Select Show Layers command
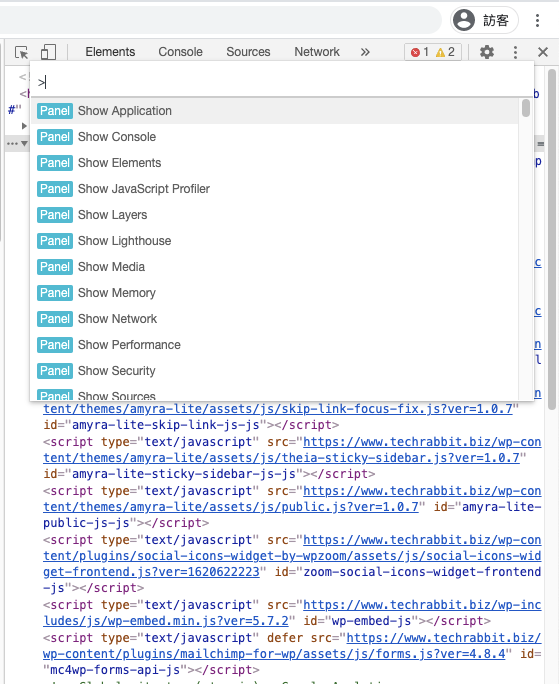The image size is (559, 684). tap(274, 215)
